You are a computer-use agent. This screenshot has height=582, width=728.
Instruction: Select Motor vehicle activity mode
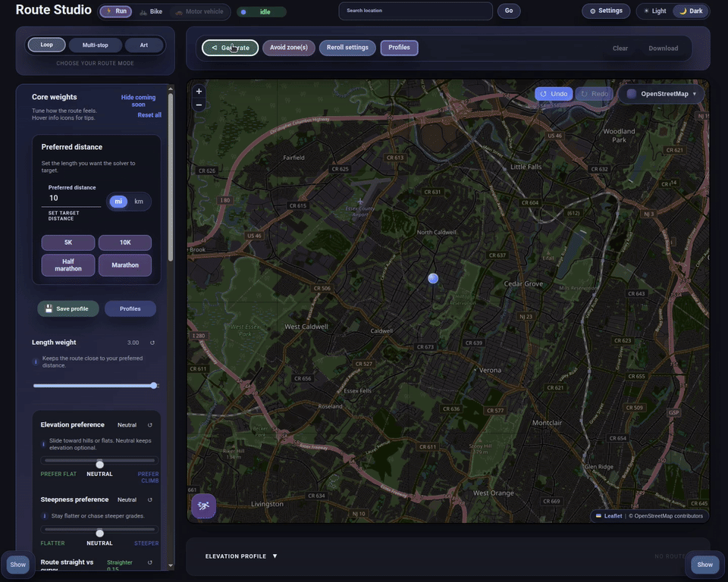click(x=199, y=11)
